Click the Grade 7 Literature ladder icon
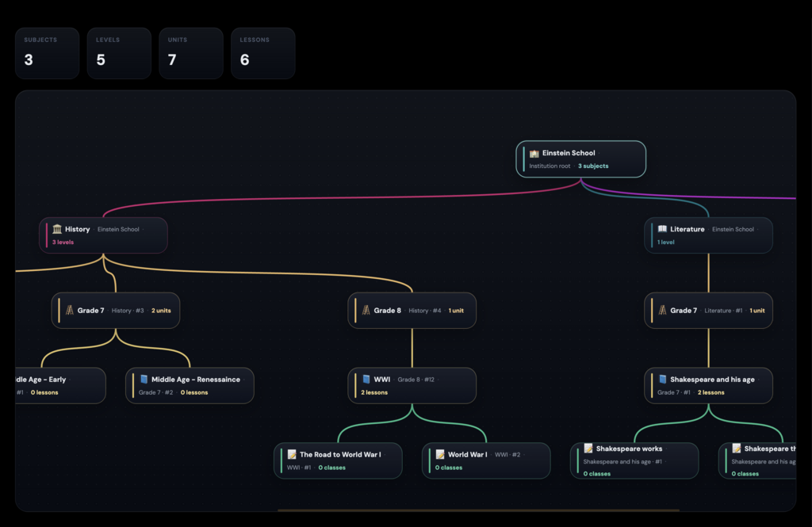 pos(662,310)
